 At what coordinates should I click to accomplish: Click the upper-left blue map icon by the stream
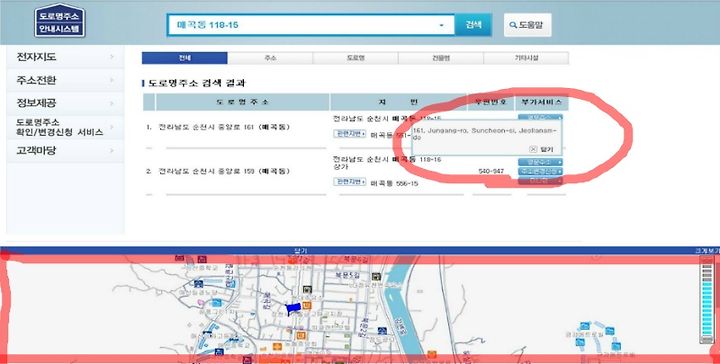click(x=198, y=284)
